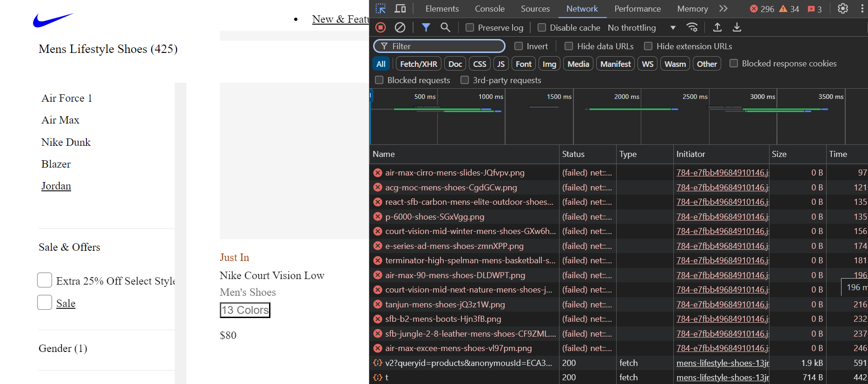Show more DevTools tabs chevrons
The height and width of the screenshot is (384, 868).
723,9
